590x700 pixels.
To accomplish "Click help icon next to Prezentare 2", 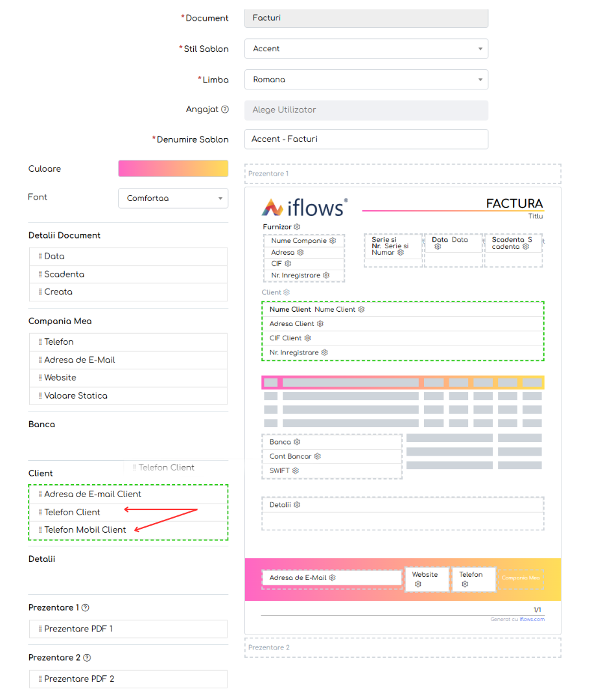I will (87, 658).
